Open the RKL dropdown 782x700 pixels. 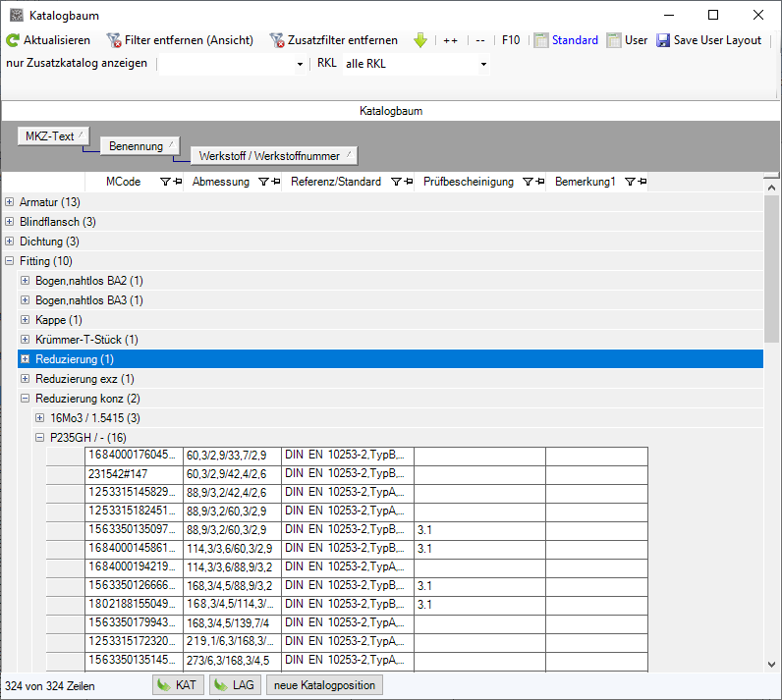click(x=483, y=65)
